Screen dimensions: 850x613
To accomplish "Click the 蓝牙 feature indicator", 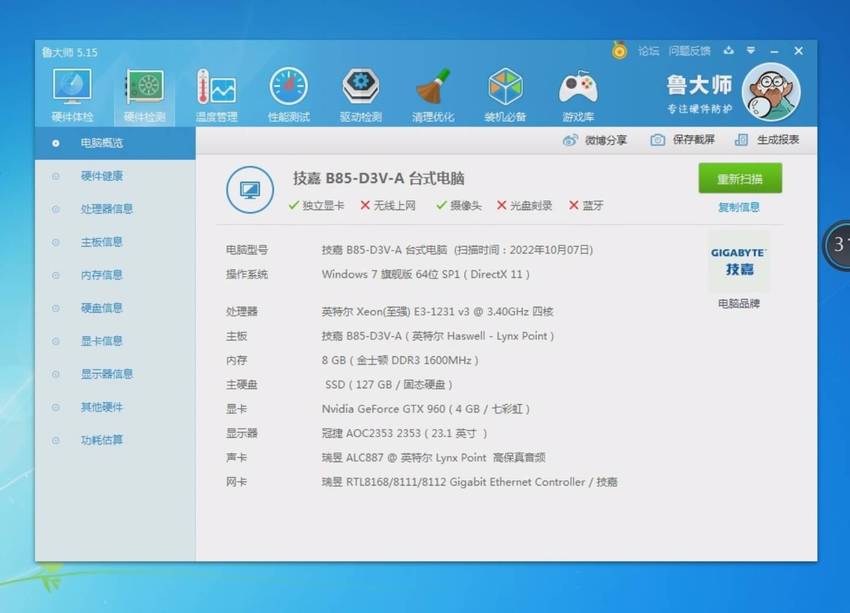I will 586,205.
